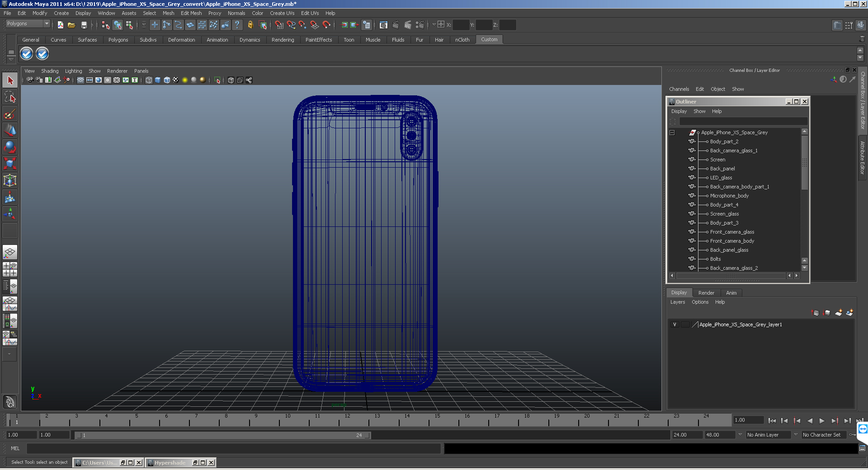Click first custom shelf checkmark button
Image resolution: width=868 pixels, height=470 pixels.
[x=27, y=54]
